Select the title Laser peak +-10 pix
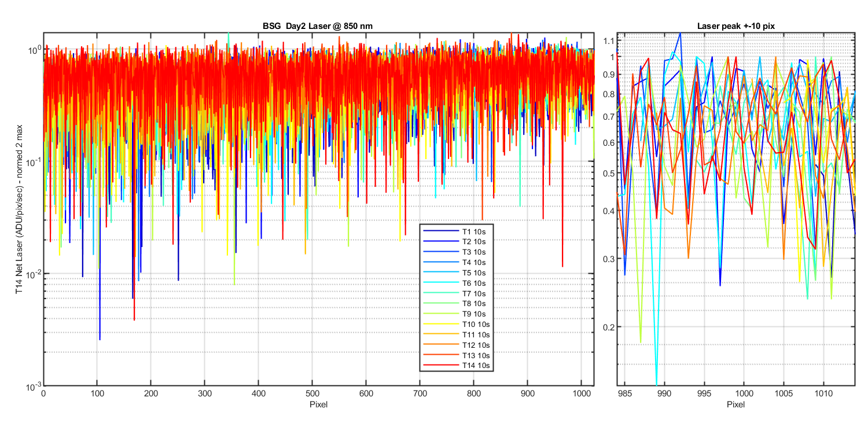868x434 pixels. point(735,26)
